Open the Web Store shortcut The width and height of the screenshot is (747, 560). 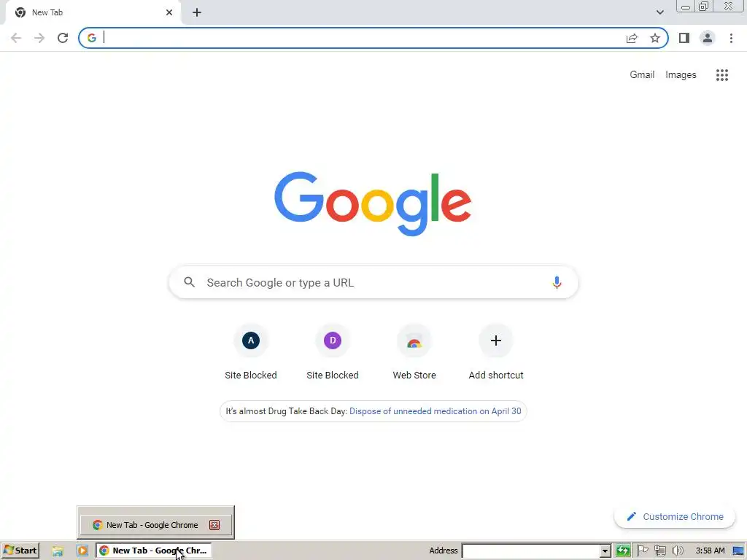click(x=414, y=353)
